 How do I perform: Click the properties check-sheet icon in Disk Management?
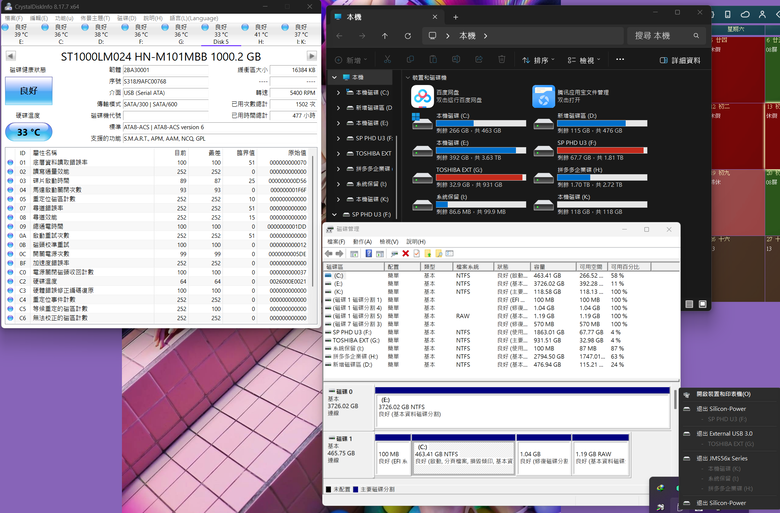[x=416, y=253]
